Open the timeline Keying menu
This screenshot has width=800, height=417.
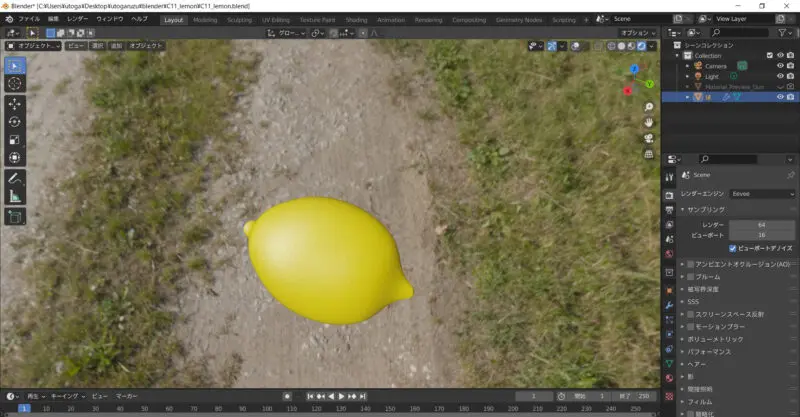pyautogui.click(x=67, y=396)
